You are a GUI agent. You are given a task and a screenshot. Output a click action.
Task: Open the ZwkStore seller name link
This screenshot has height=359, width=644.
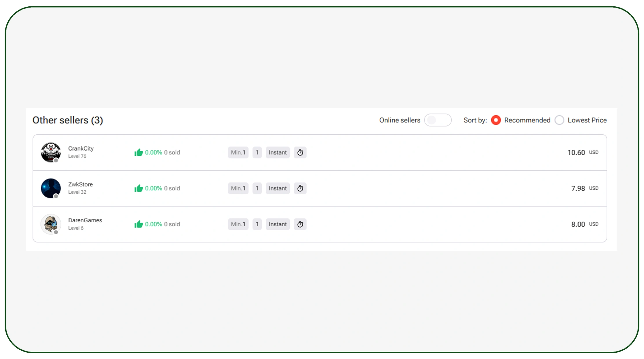[80, 184]
